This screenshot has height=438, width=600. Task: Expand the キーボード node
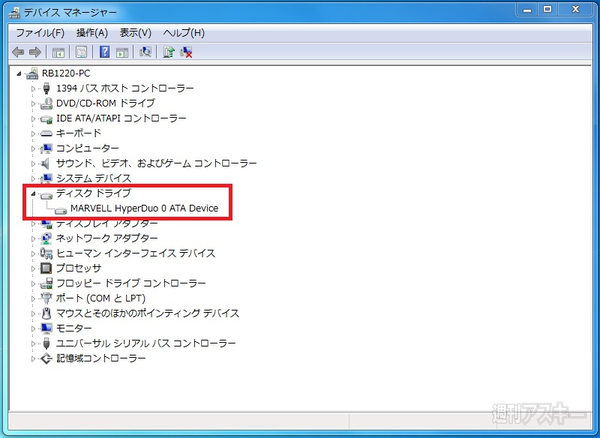coord(33,134)
